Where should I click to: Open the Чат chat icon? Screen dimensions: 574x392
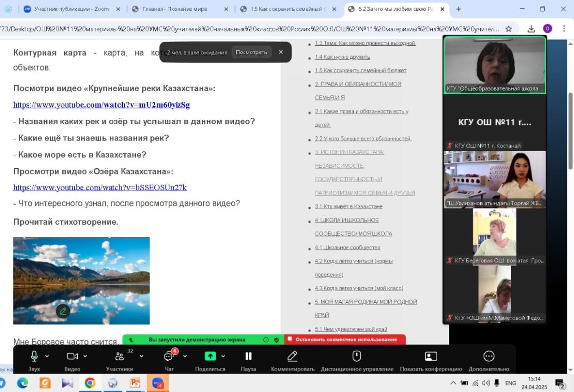tap(169, 357)
